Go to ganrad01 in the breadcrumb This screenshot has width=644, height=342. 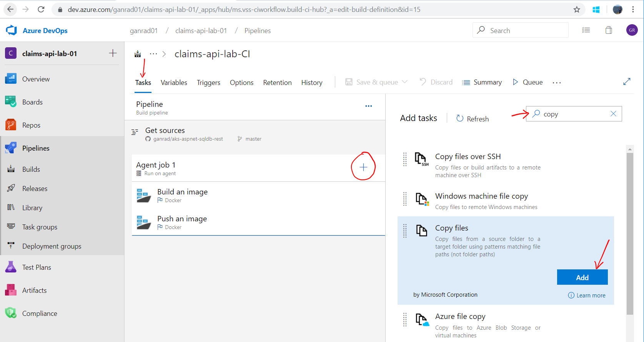tap(144, 31)
